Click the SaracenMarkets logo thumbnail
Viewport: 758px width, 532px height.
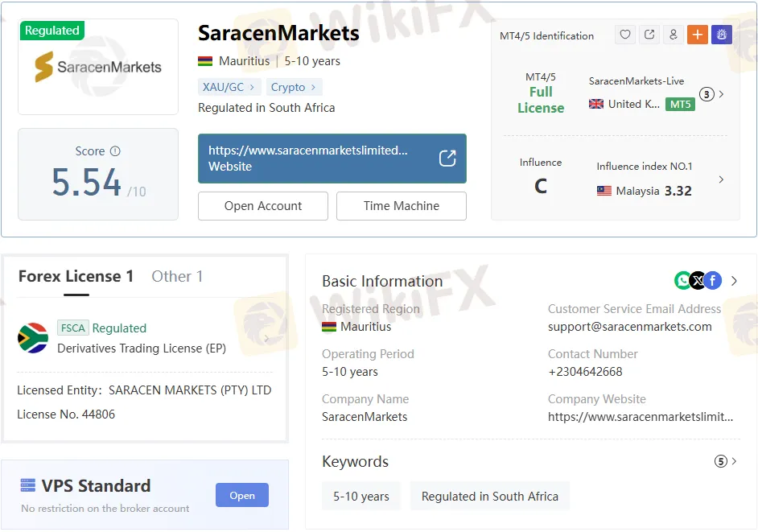pos(98,67)
